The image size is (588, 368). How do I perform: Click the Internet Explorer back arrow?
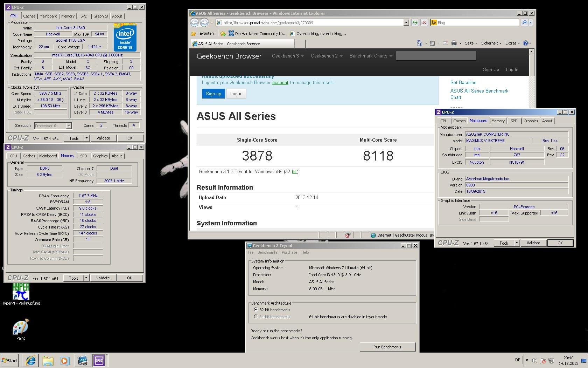pyautogui.click(x=194, y=22)
